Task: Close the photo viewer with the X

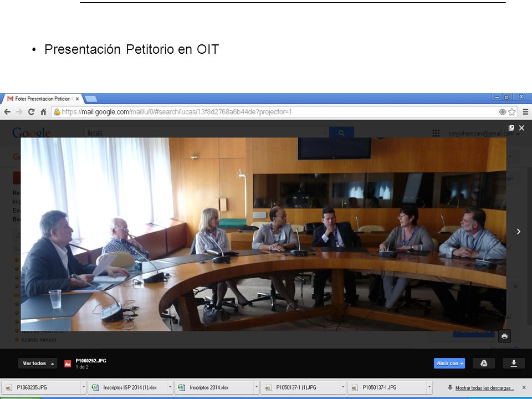Action: 521,128
